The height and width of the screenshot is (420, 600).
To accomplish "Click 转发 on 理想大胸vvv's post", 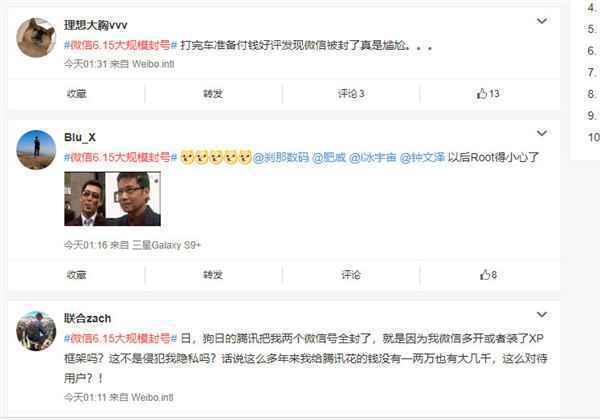I will (213, 93).
